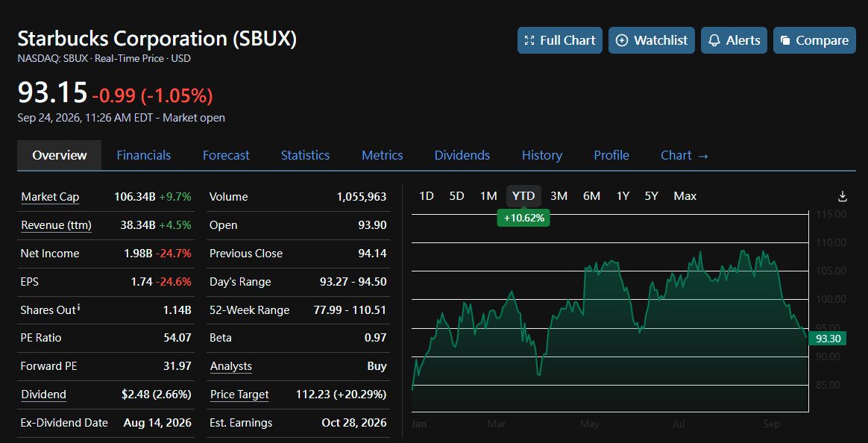This screenshot has height=443, width=868.
Task: Click the Ex-Dividend Date Aug 14, 2026
Action: coord(157,423)
